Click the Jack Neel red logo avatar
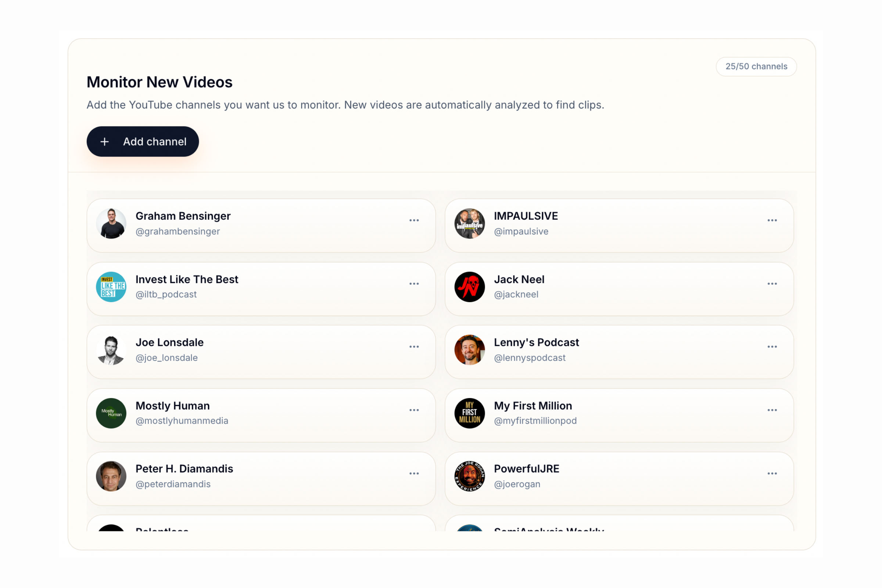Screen dimensions: 882x588 [x=470, y=287]
